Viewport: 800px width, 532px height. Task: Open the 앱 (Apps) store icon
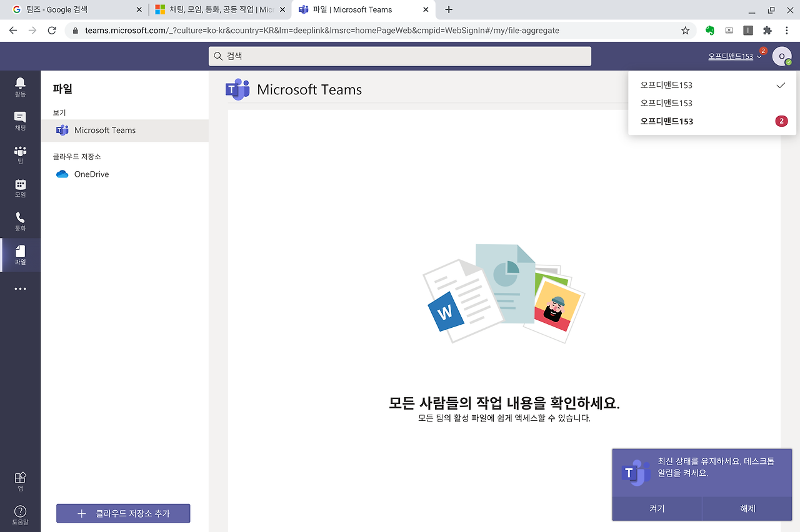[20, 481]
